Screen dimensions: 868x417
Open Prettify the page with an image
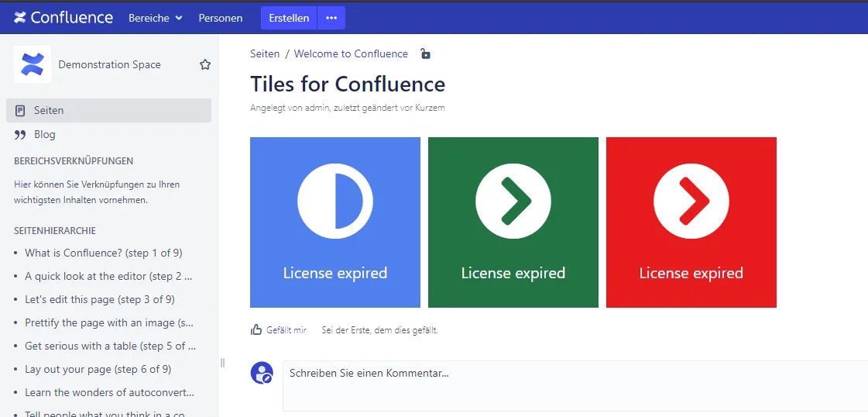109,323
